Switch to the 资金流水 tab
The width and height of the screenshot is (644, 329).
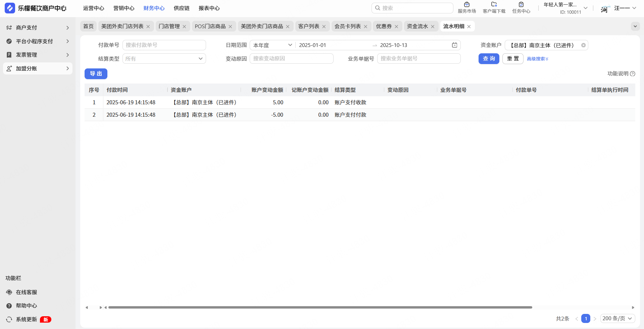tap(417, 26)
